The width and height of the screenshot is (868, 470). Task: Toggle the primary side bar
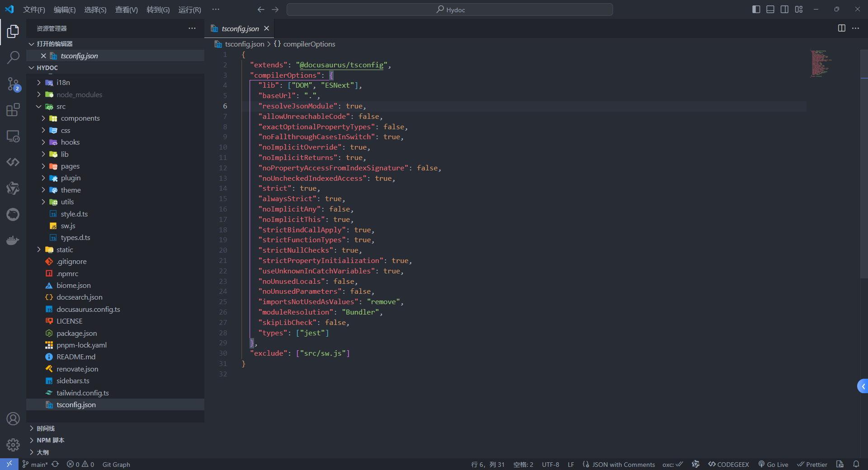(x=756, y=9)
